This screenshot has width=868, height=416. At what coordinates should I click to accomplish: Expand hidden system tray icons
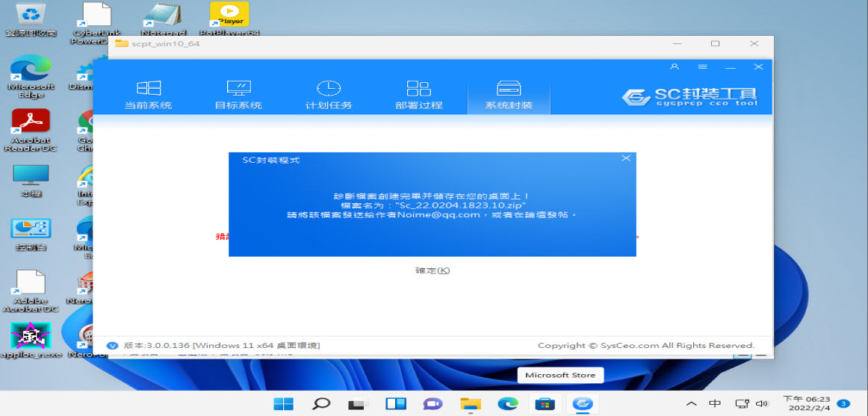[x=692, y=403]
